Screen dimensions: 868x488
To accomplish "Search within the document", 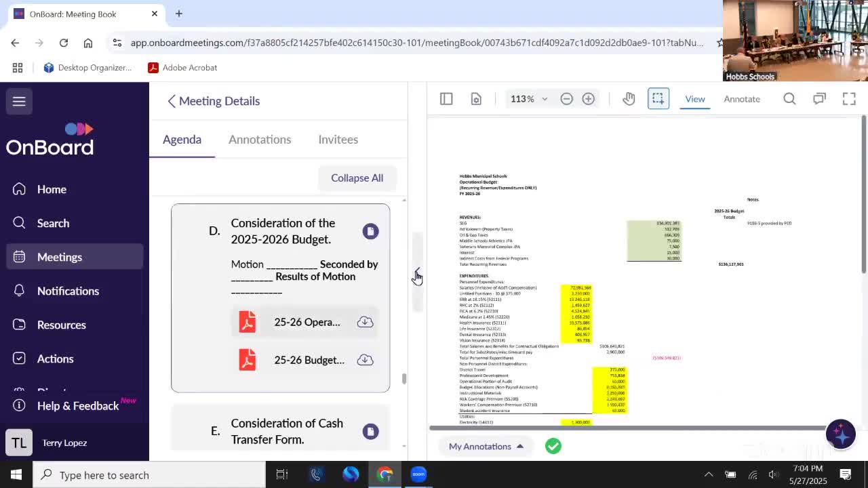I will coord(789,99).
